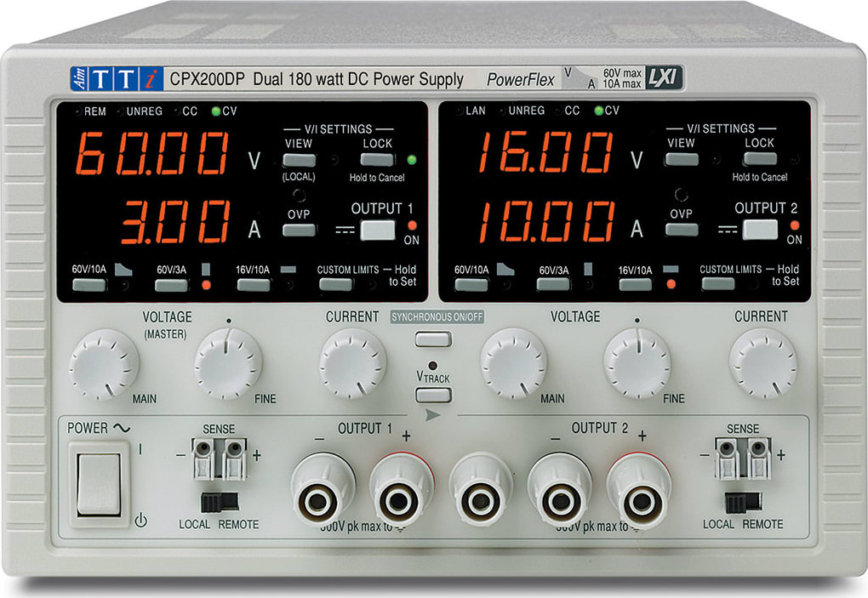Viewport: 868px width, 598px height.
Task: Tap the power standby symbol
Action: 141,521
